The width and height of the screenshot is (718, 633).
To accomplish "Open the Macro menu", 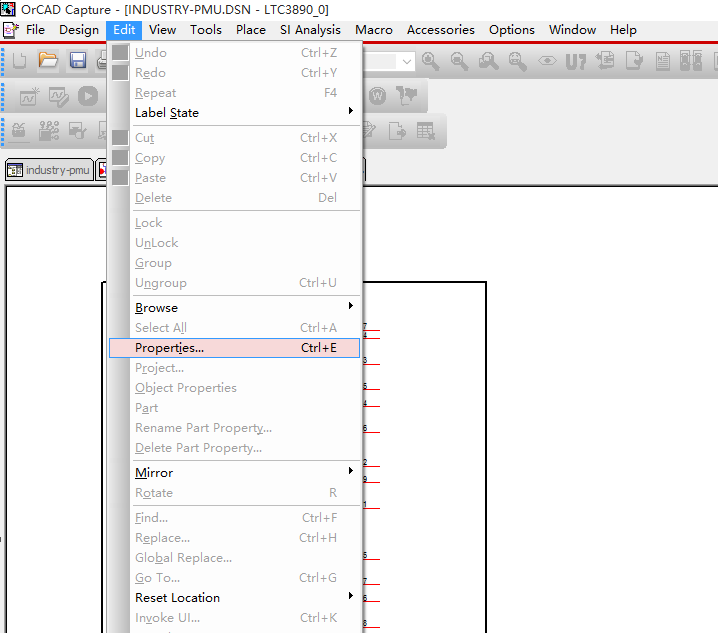I will click(374, 30).
